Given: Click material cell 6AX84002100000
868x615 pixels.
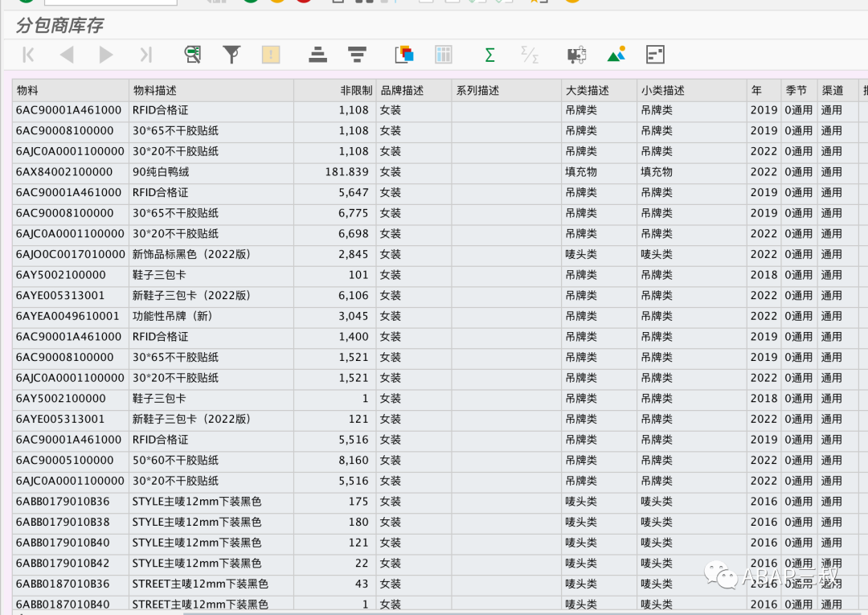Looking at the screenshot, I should coord(71,172).
